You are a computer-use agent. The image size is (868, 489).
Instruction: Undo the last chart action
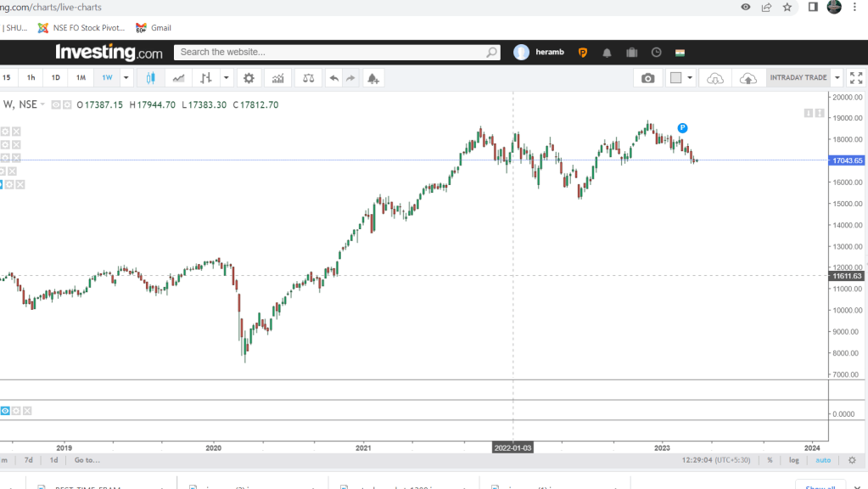coord(334,78)
